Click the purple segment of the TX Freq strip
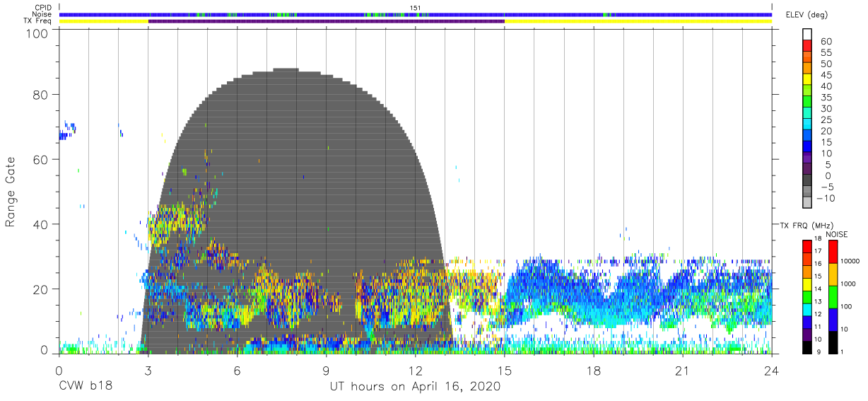The height and width of the screenshot is (401, 868). [327, 21]
